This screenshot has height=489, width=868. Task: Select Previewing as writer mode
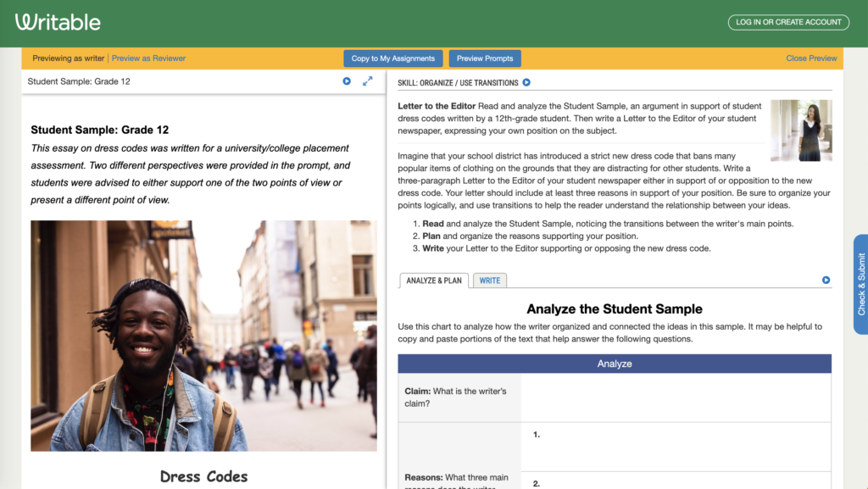coord(68,58)
